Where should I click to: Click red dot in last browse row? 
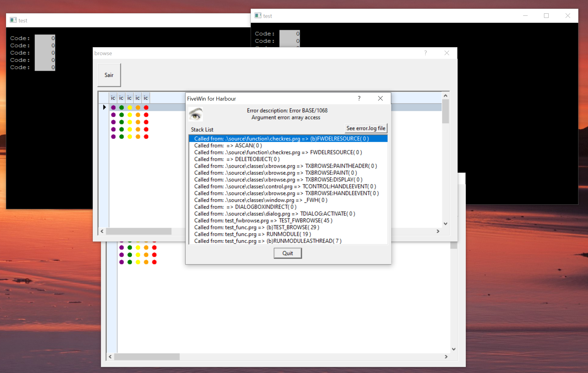pos(146,137)
